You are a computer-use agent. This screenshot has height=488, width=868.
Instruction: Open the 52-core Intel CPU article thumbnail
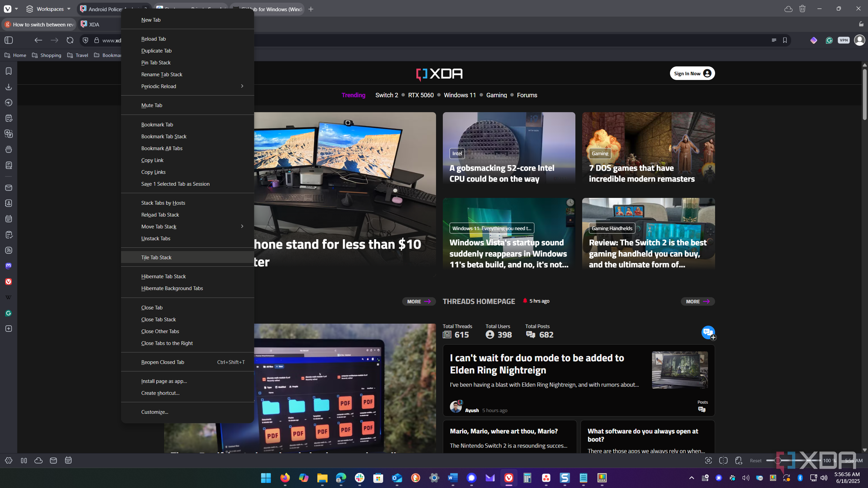(x=509, y=148)
